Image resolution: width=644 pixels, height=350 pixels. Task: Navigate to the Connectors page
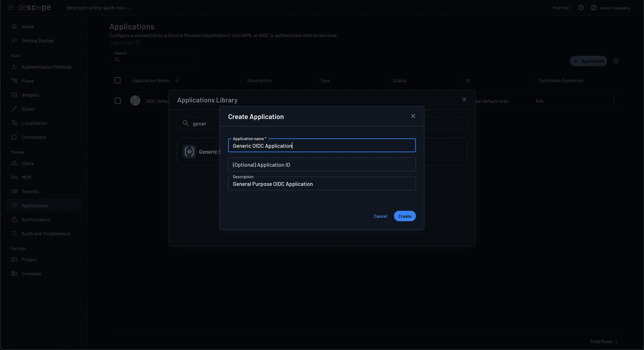pyautogui.click(x=34, y=137)
